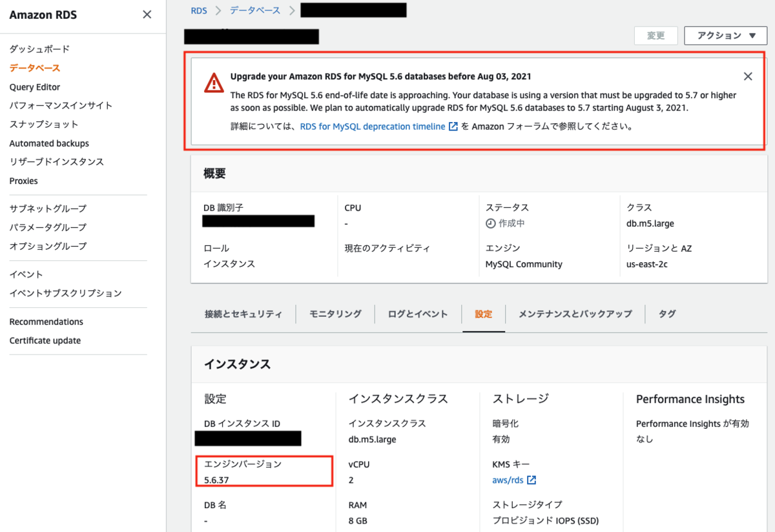Open Recommendations in the sidebar
The width and height of the screenshot is (775, 532).
tap(46, 322)
